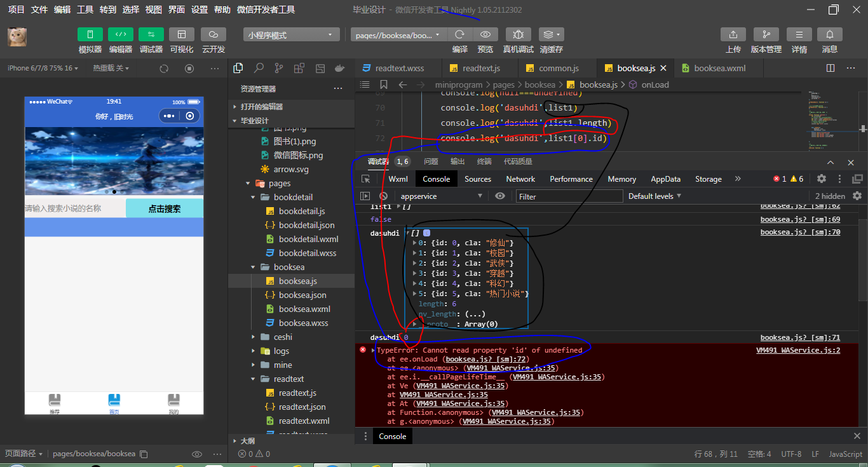The image size is (868, 467).
Task: Switch to the booksea.wxml editor tab
Action: click(720, 68)
